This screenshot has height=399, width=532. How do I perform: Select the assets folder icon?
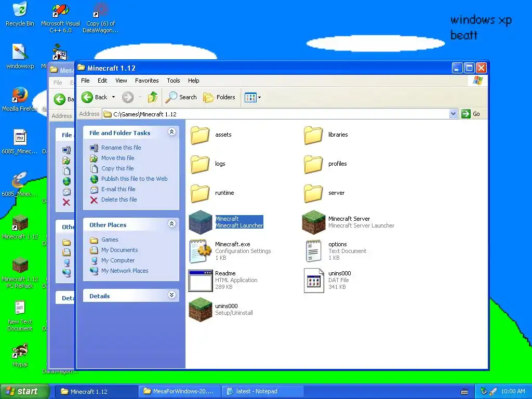tap(200, 135)
